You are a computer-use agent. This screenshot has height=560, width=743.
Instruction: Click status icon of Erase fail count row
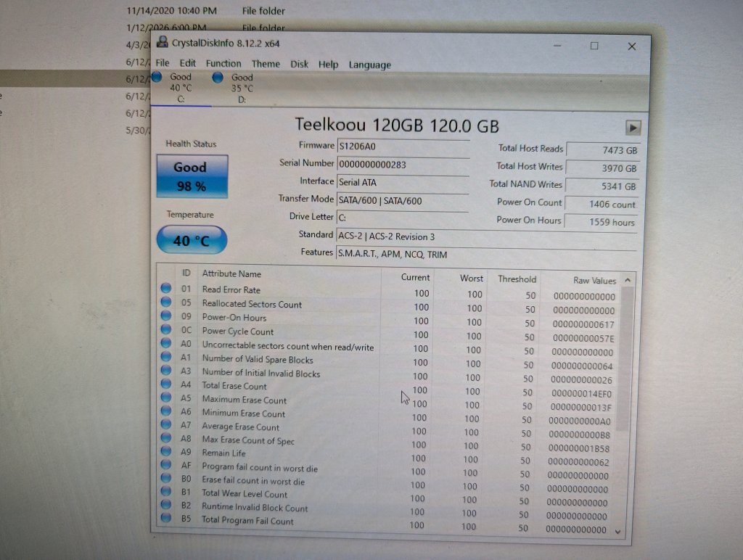point(166,477)
